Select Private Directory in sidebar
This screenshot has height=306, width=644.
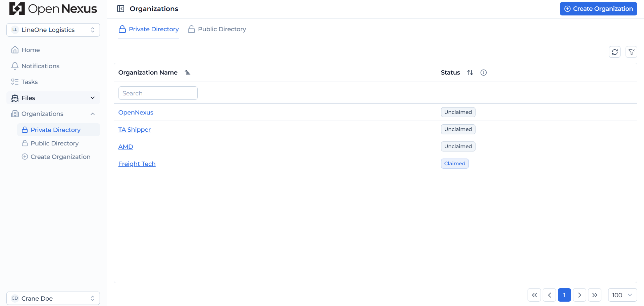58,130
